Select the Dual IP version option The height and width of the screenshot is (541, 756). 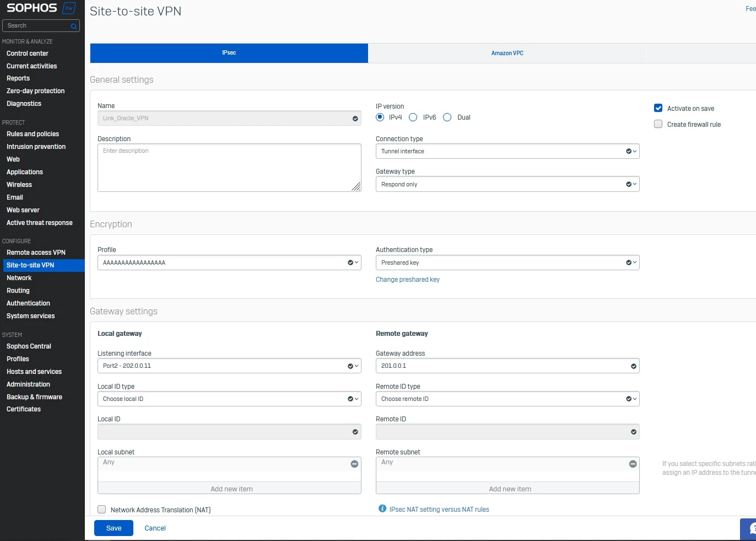(447, 117)
